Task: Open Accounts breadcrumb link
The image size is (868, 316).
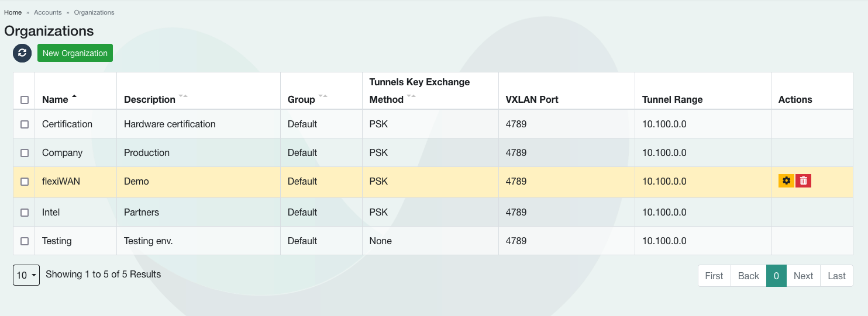Action: click(x=48, y=12)
